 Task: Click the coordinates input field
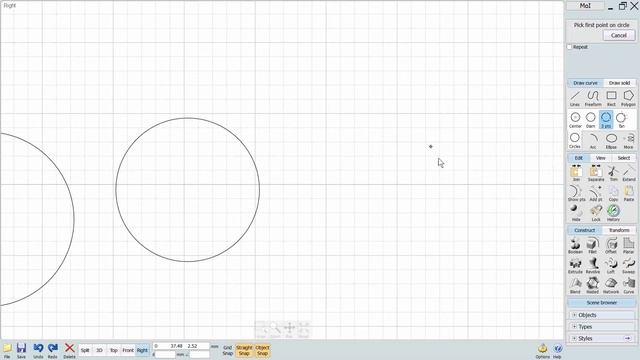(x=181, y=346)
